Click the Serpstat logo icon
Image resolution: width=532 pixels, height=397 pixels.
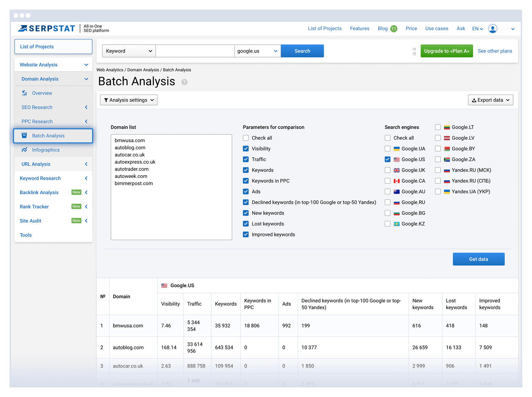click(x=23, y=28)
